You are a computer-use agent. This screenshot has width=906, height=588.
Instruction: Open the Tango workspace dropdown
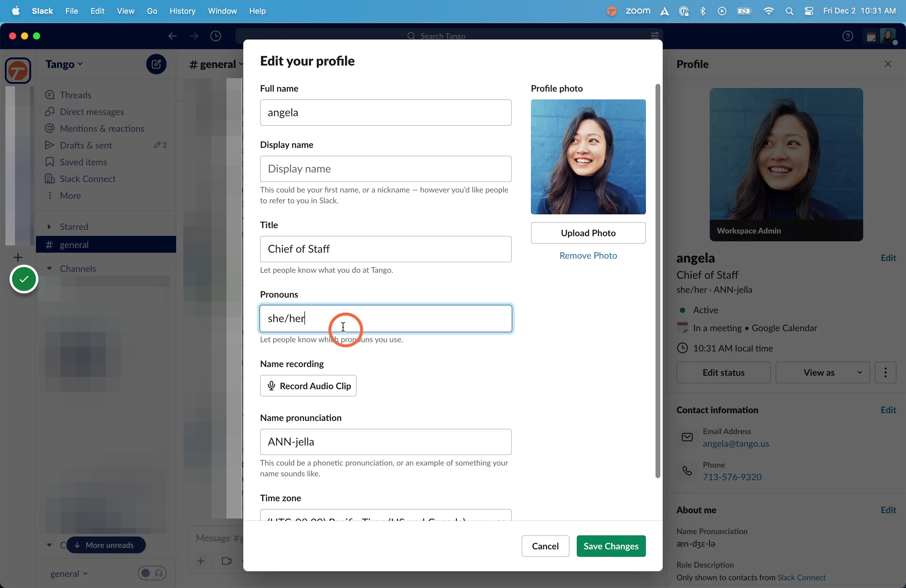[x=64, y=64]
